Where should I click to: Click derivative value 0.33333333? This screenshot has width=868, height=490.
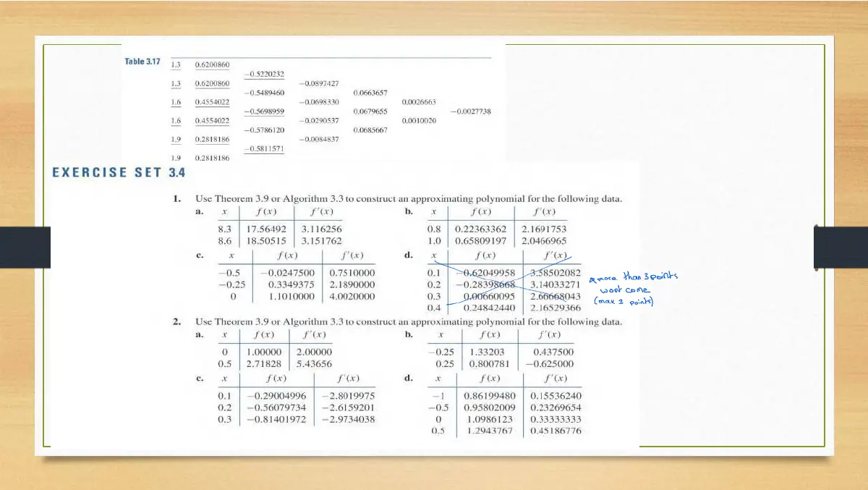coord(556,419)
